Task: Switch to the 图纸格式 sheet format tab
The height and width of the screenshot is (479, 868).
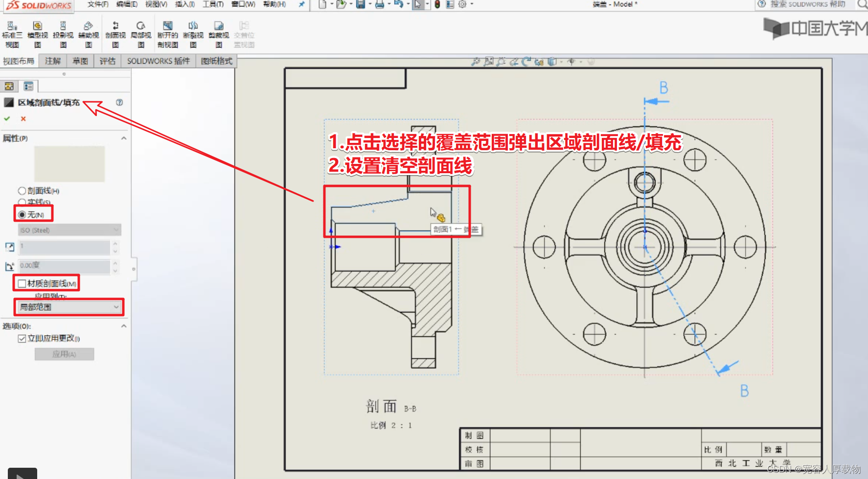Action: tap(217, 61)
